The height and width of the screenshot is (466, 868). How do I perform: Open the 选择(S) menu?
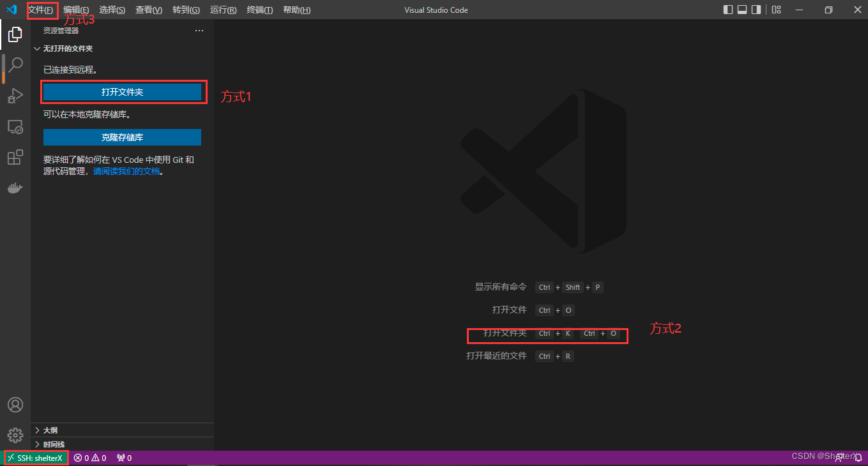112,10
